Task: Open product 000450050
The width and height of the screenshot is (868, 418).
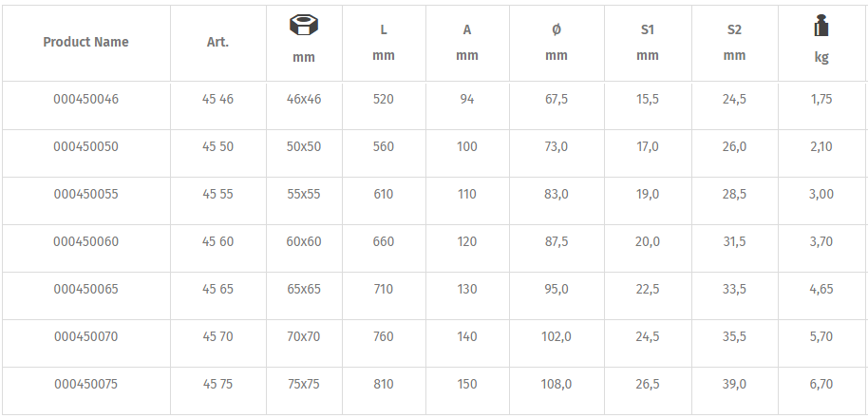Action: click(x=85, y=146)
